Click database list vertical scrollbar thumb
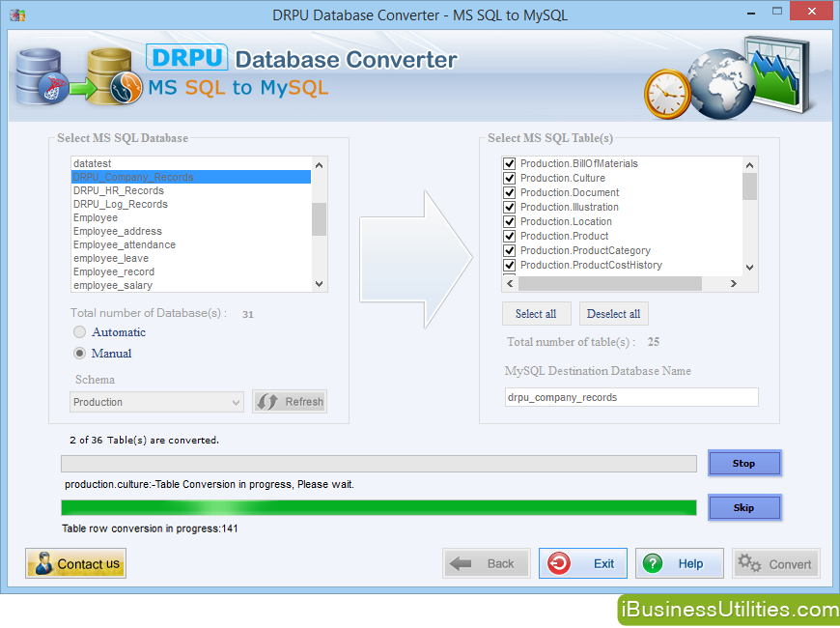This screenshot has width=840, height=628. [x=320, y=218]
